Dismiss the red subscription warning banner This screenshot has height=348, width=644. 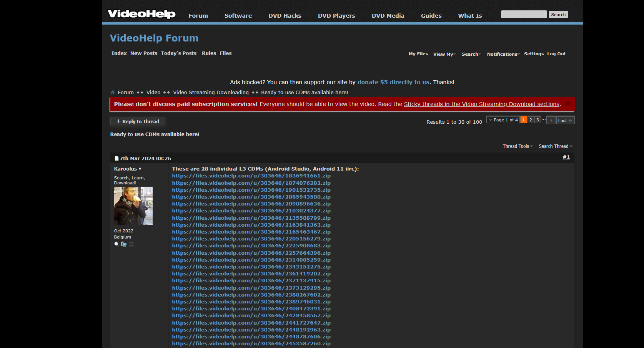click(x=567, y=104)
